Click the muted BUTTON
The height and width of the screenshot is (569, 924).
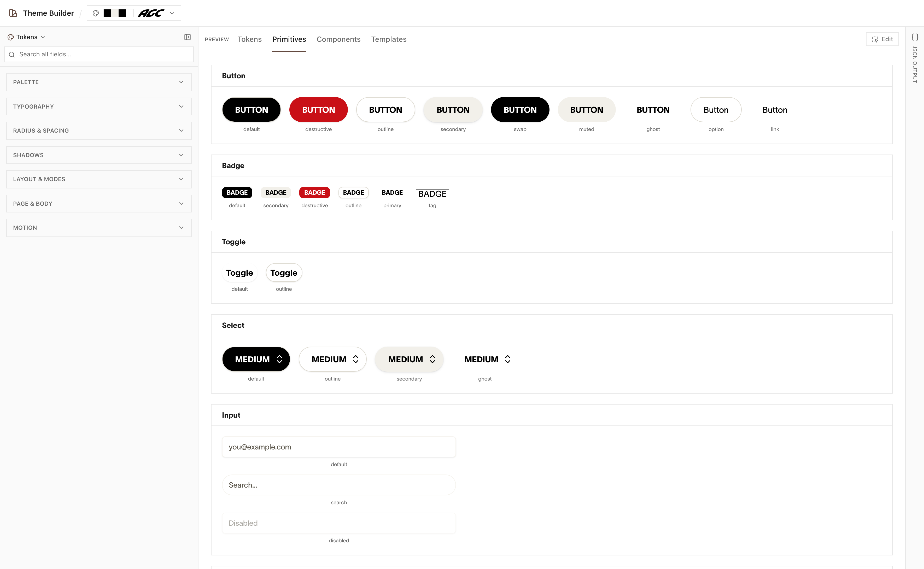click(x=587, y=110)
